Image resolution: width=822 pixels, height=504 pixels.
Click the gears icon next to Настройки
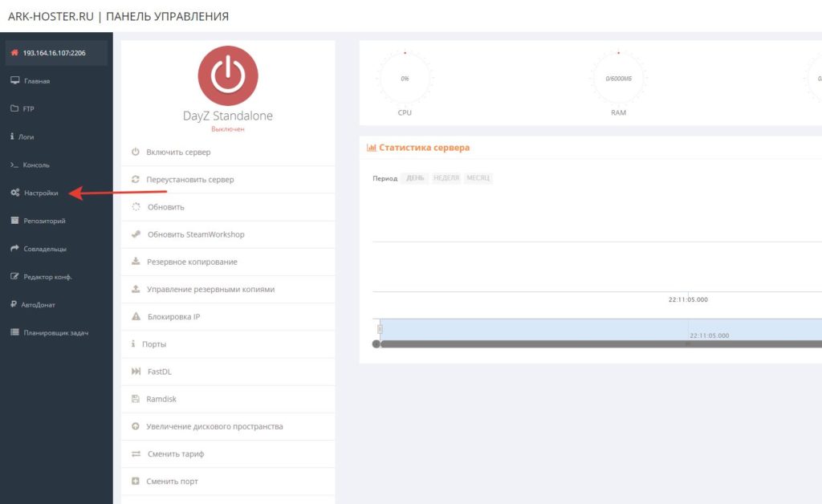coord(14,193)
